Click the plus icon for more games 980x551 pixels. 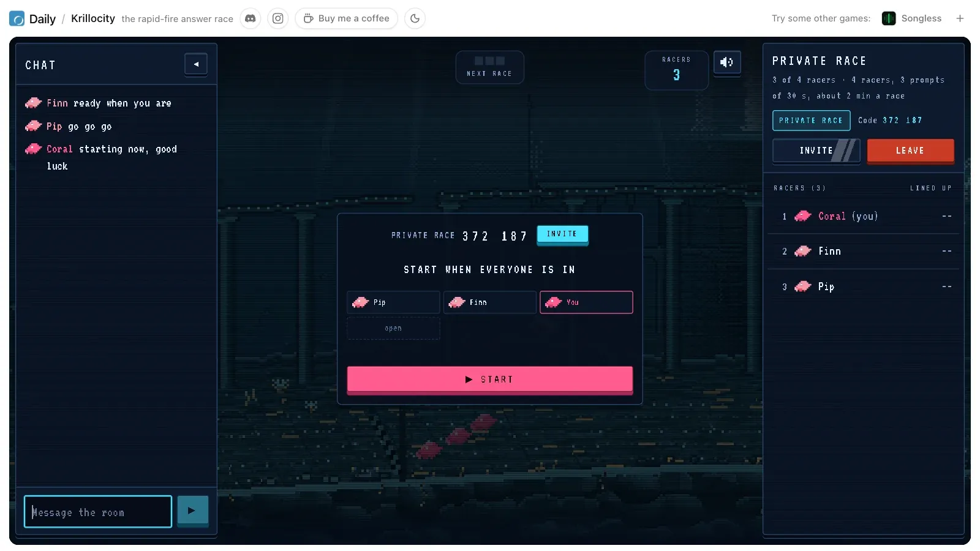pyautogui.click(x=960, y=18)
